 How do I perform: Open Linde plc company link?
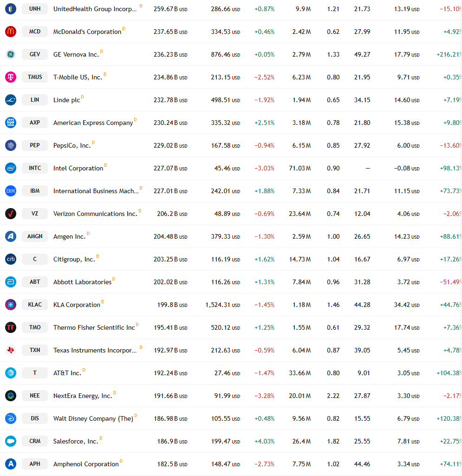click(x=67, y=100)
